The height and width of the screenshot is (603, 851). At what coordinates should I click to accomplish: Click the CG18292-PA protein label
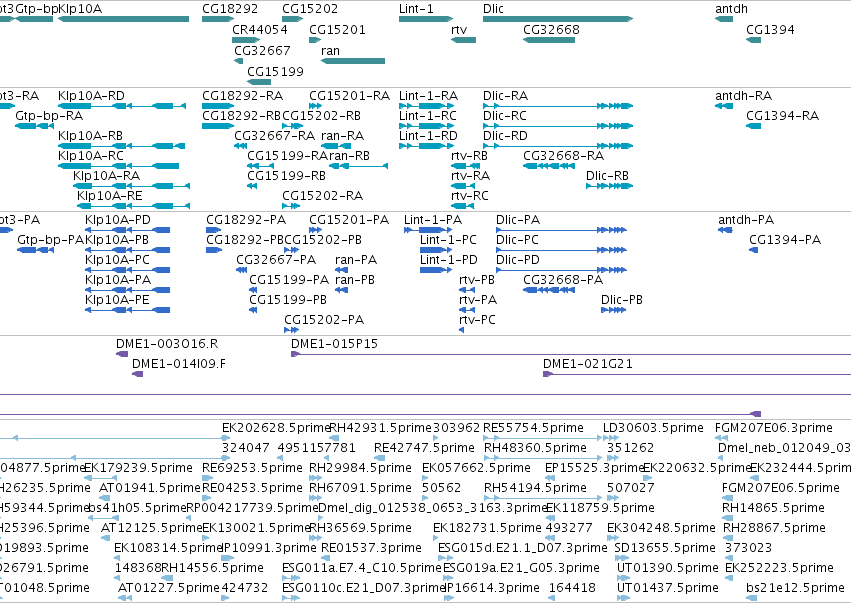pos(246,220)
